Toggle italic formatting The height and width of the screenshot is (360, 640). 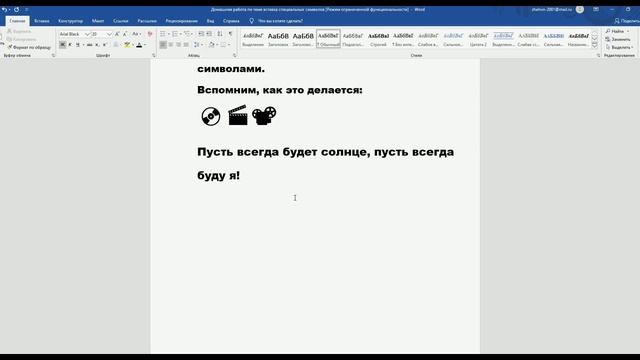[70, 44]
